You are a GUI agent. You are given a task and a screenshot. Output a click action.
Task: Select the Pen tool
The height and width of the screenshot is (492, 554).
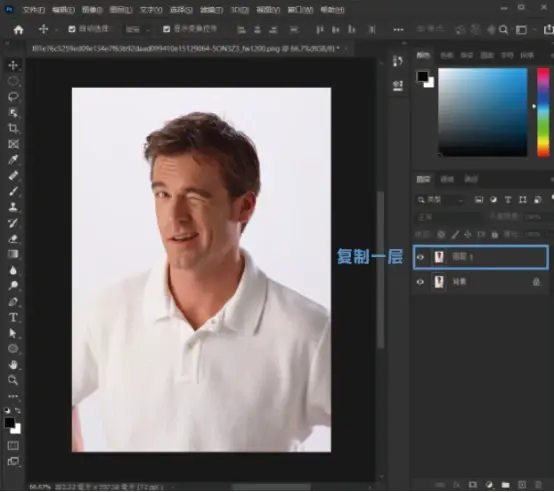[x=13, y=302]
